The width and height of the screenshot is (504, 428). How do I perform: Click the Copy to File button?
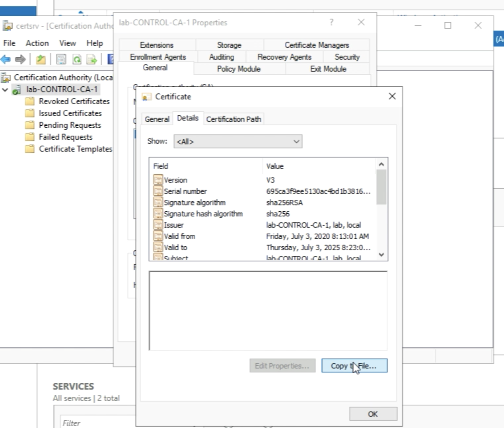click(x=354, y=366)
